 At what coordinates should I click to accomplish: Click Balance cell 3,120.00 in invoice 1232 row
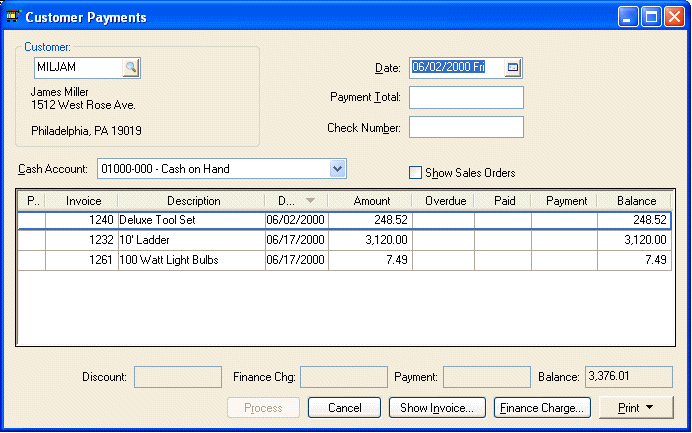pos(634,240)
